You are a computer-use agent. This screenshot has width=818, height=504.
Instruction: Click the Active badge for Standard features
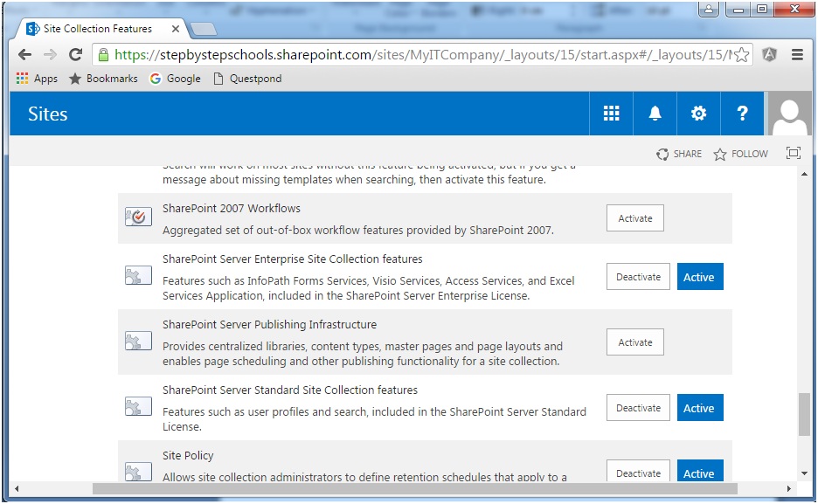700,408
